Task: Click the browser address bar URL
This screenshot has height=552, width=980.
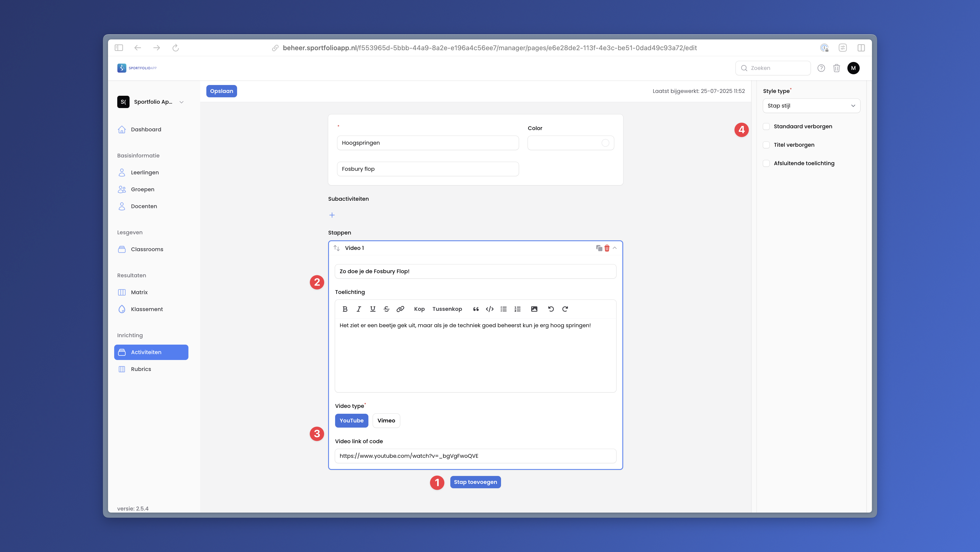Action: coord(490,48)
